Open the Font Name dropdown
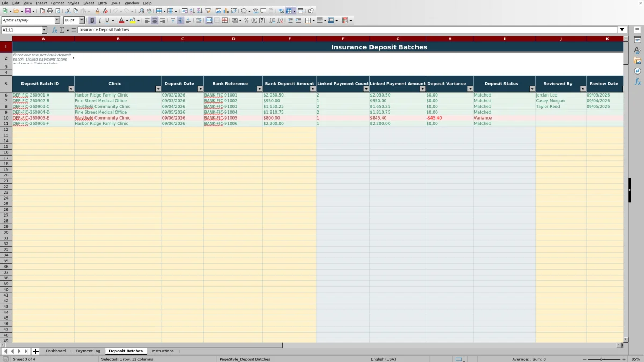This screenshot has height=362, width=644. click(x=57, y=20)
